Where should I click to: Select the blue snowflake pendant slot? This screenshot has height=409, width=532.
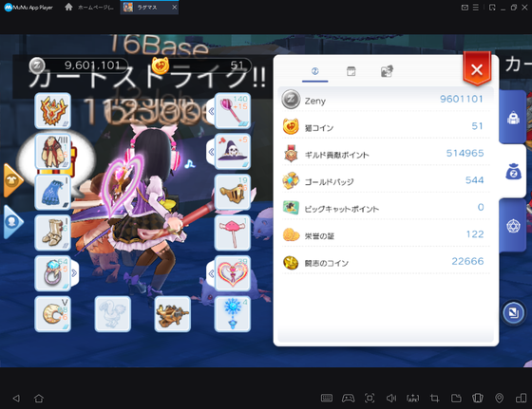point(233,314)
